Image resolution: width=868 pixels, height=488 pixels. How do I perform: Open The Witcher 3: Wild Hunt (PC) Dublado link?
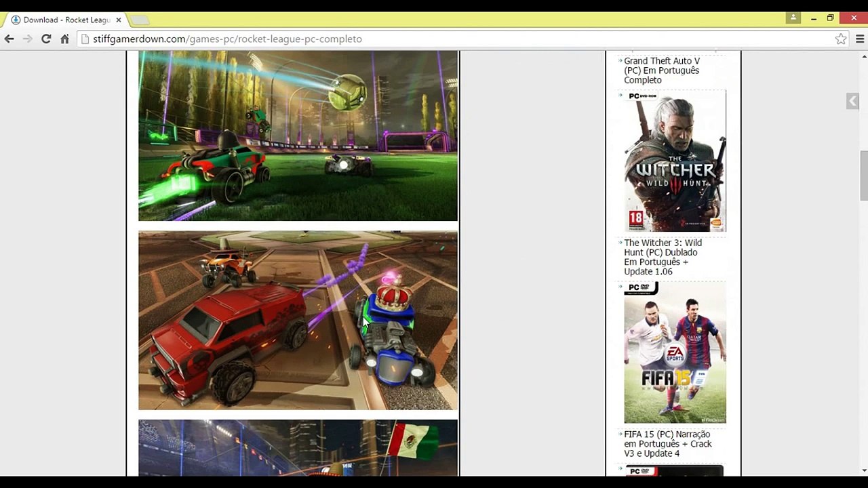(663, 257)
